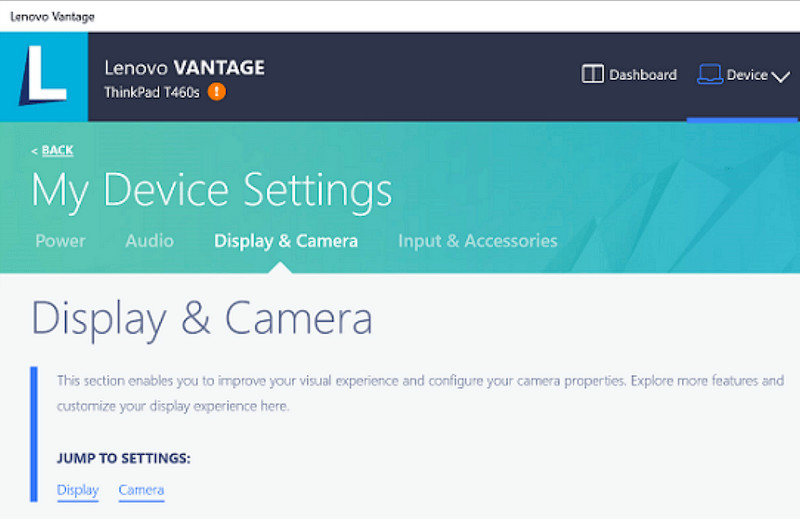Expand the Device dropdown chevron

click(x=781, y=77)
